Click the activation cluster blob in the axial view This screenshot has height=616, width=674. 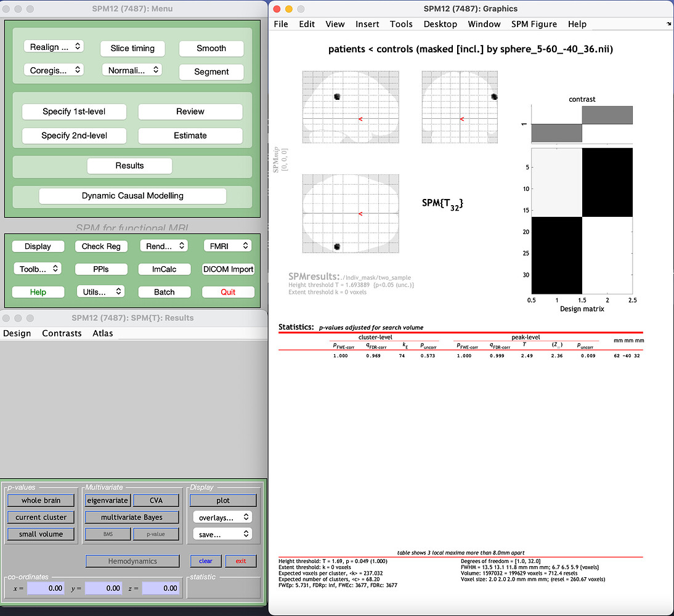(337, 246)
